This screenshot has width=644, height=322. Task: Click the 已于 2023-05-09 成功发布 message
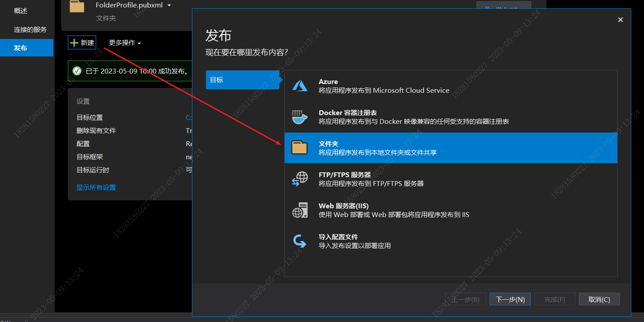point(137,71)
